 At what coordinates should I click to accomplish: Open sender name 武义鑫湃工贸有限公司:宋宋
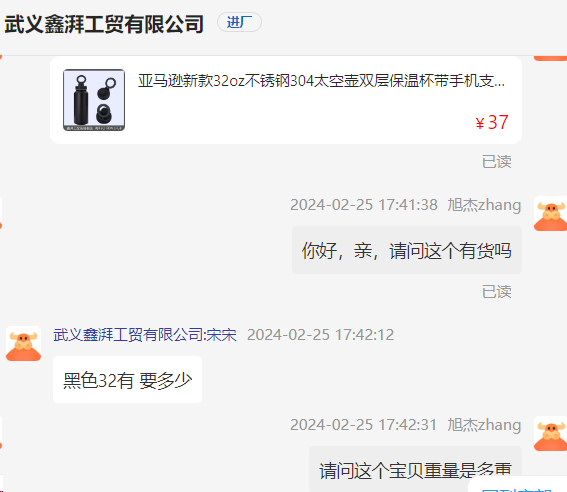[x=145, y=335]
